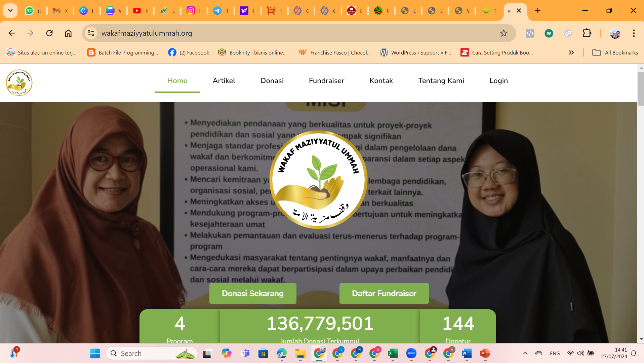
Task: Launch Excel from the taskbar
Action: click(x=393, y=353)
